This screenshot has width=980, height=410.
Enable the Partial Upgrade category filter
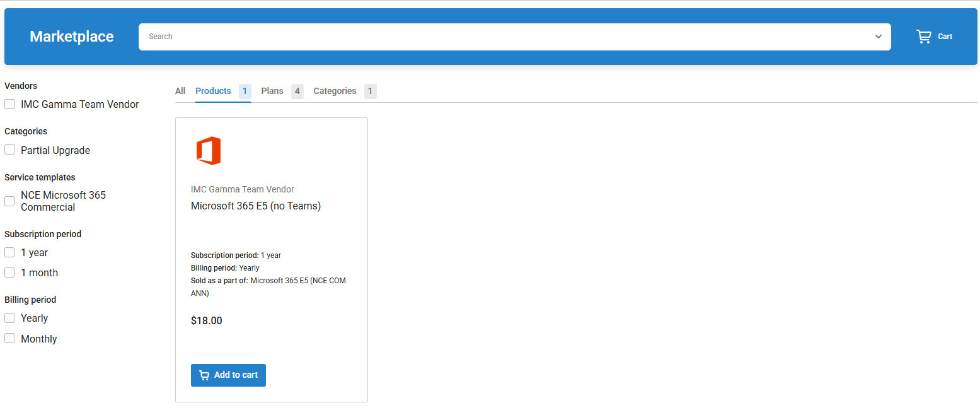[x=9, y=150]
